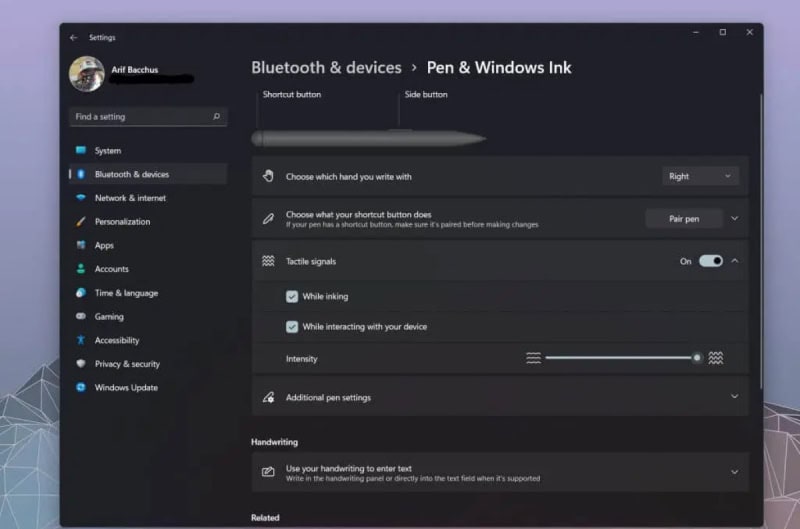Click the Pair pen button

(x=684, y=219)
